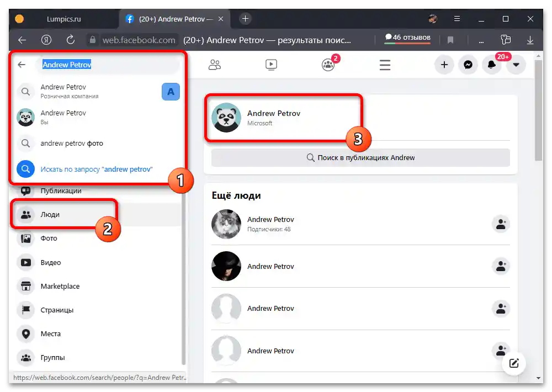This screenshot has width=552, height=392.
Task: Open the Friends icon in Facebook top bar
Action: pyautogui.click(x=215, y=65)
